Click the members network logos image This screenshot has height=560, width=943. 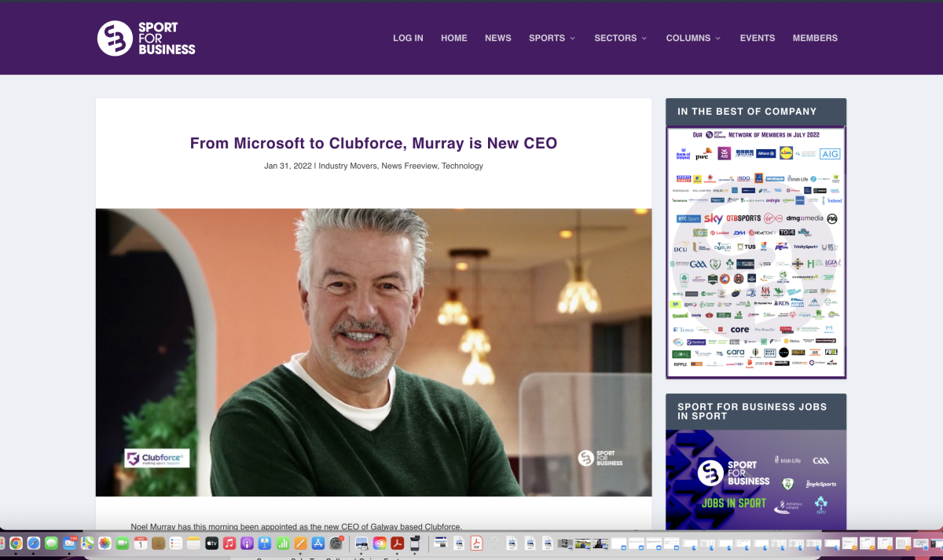[x=756, y=252]
